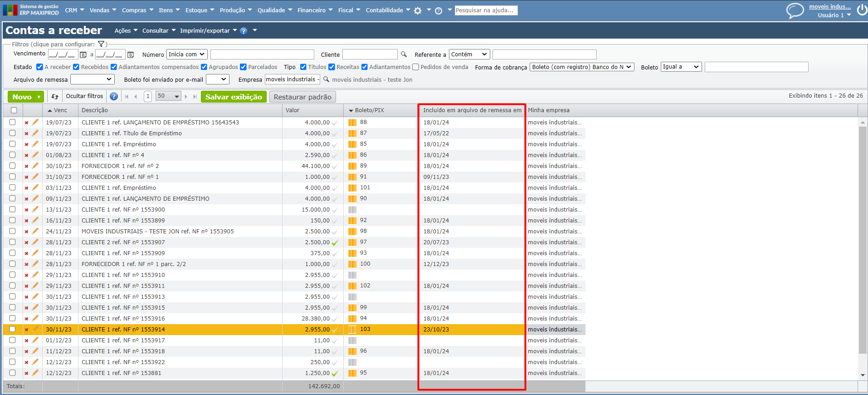Toggle the select-all checkbox in table header
Viewport: 868px width, 395px height.
click(14, 110)
